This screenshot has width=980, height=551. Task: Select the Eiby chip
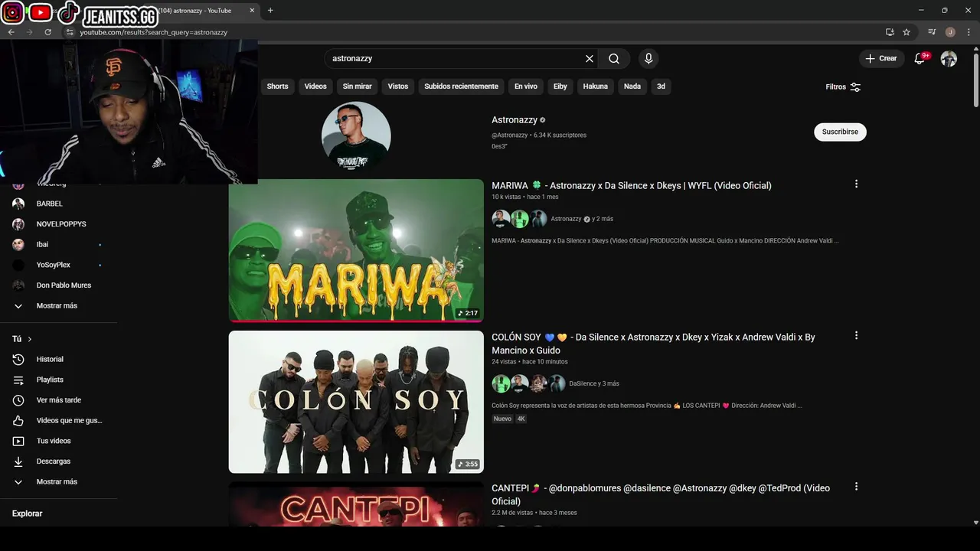point(560,86)
